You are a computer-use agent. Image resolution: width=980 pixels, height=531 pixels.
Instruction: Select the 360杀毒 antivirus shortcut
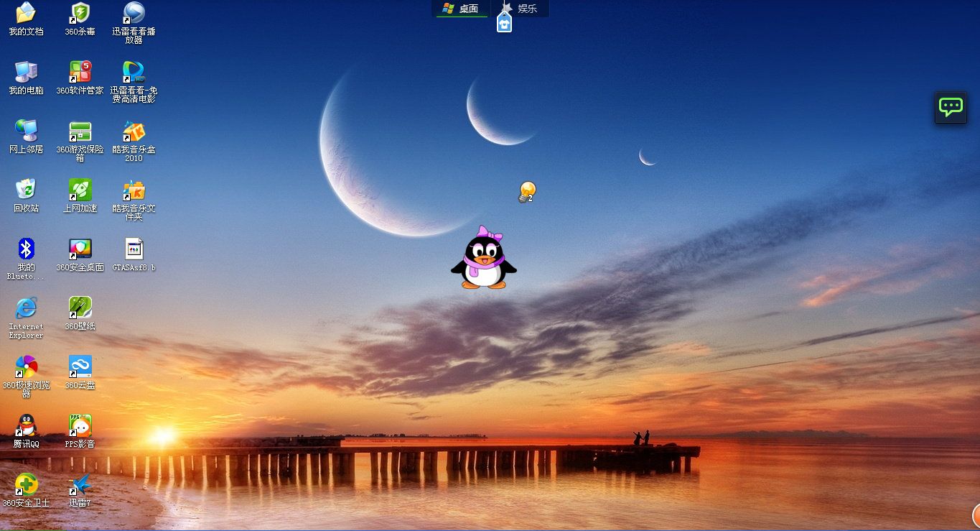click(80, 13)
